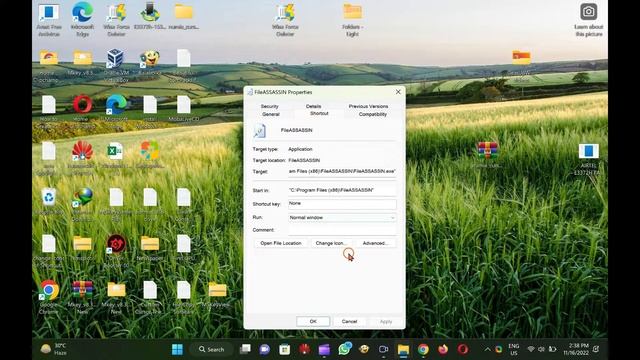This screenshot has height=360, width=640.
Task: Click the Apply button
Action: [386, 322]
